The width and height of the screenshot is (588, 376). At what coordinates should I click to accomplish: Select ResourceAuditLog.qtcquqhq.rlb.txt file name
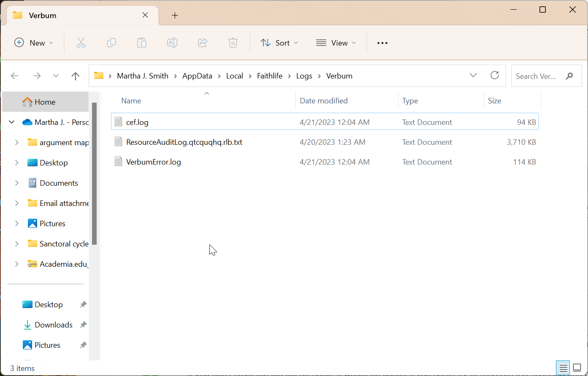pyautogui.click(x=184, y=142)
